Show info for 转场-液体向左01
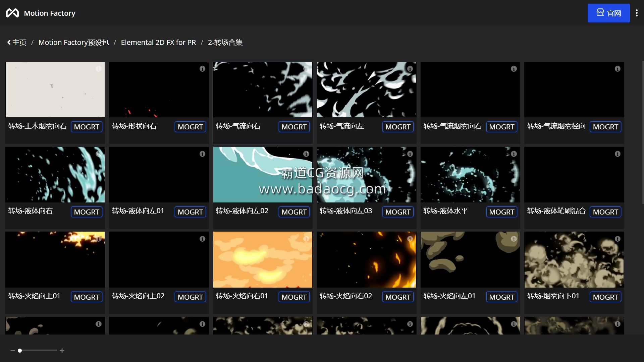The height and width of the screenshot is (362, 644). pos(202,154)
